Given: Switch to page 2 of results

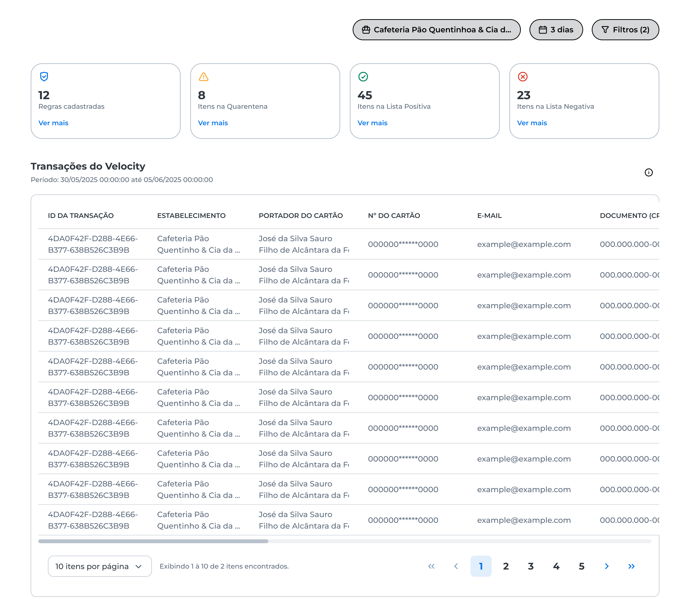Looking at the screenshot, I should pyautogui.click(x=506, y=566).
